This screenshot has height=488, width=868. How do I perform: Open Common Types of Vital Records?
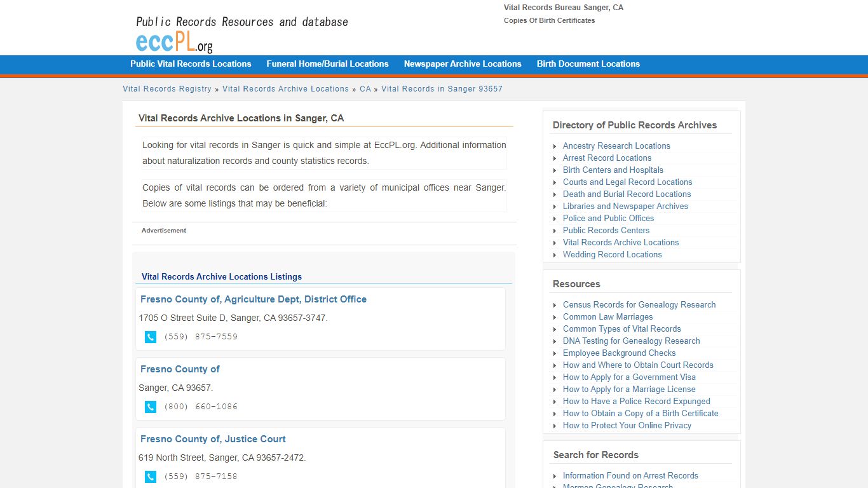pos(621,329)
